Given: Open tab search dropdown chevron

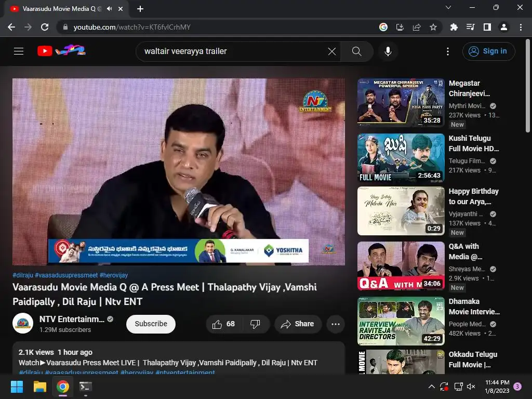Looking at the screenshot, I should click(x=448, y=7).
